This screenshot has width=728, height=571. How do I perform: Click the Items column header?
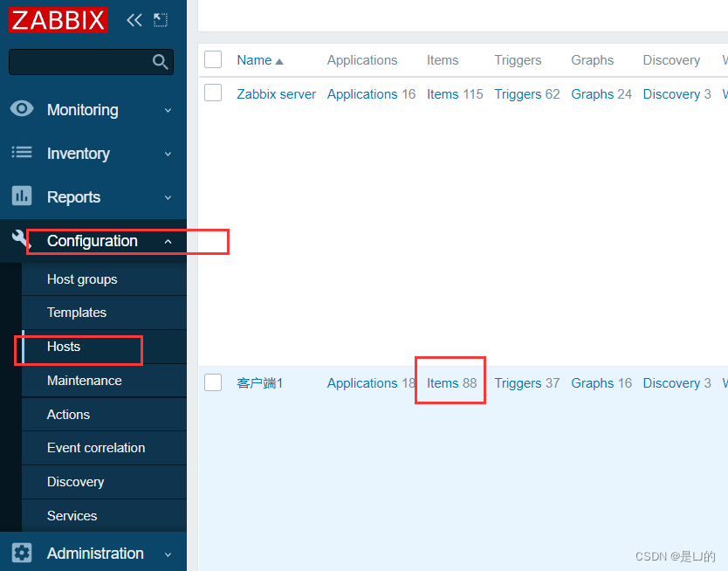pyautogui.click(x=443, y=60)
